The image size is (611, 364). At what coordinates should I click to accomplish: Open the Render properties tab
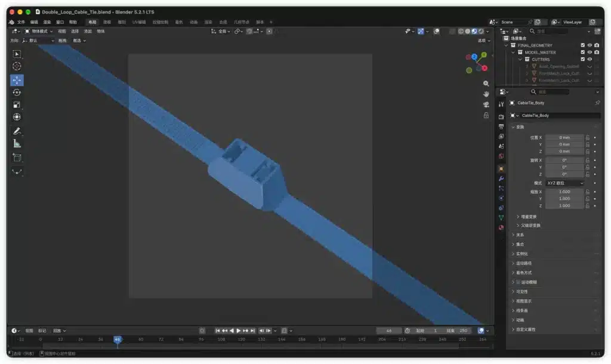[x=501, y=117]
